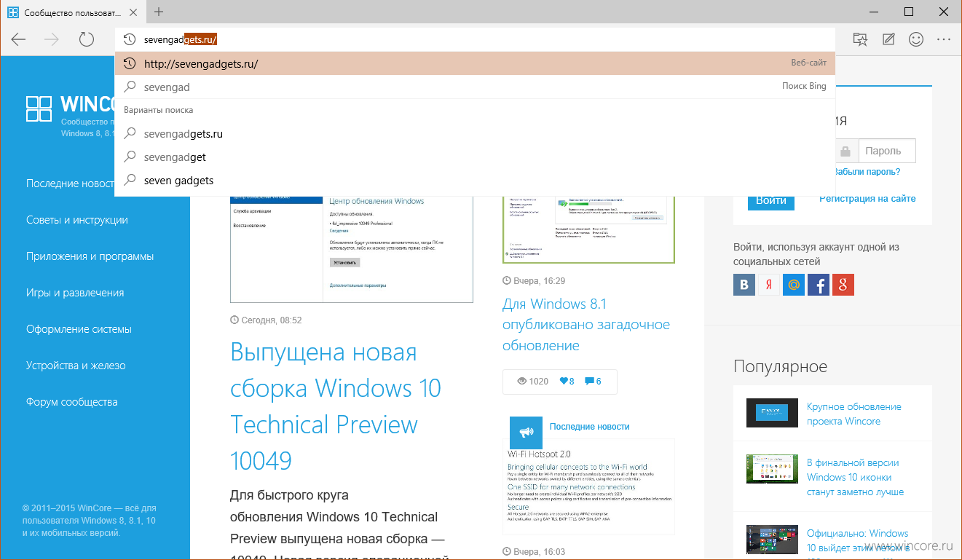Open the Windows 10 Technical Preview 10049 headline

click(336, 406)
